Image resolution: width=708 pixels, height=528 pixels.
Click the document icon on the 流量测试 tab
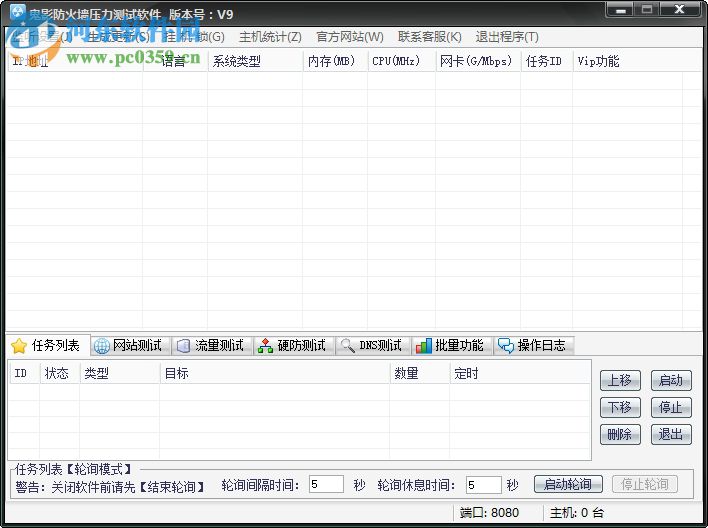pyautogui.click(x=183, y=346)
